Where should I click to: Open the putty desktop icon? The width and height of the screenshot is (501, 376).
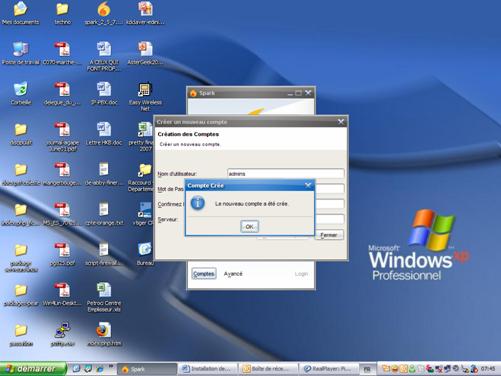click(x=62, y=334)
